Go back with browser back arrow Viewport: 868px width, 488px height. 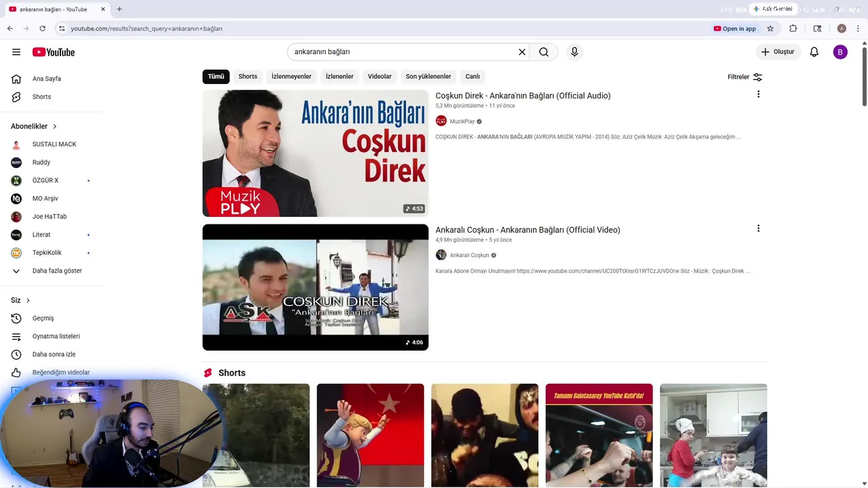click(9, 28)
